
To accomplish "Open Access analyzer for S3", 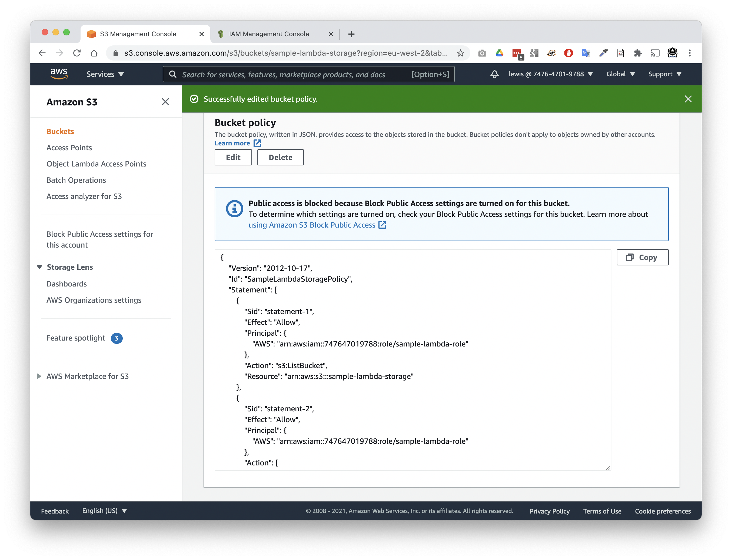I will [x=84, y=196].
